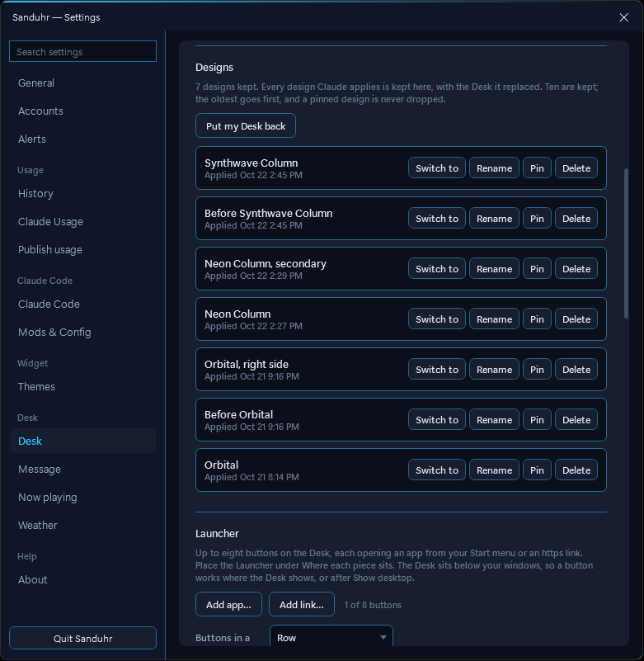Delete Orbital, right side design

(576, 369)
